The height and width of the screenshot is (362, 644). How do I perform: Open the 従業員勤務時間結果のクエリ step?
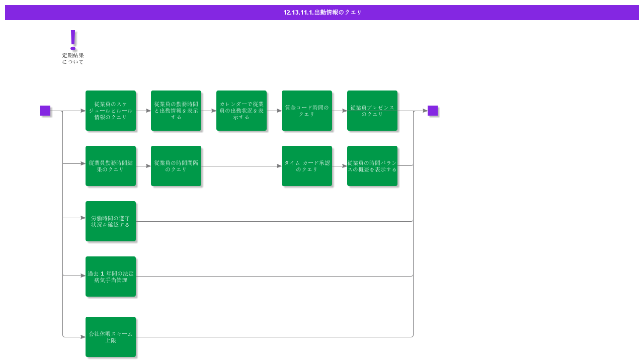point(111,165)
